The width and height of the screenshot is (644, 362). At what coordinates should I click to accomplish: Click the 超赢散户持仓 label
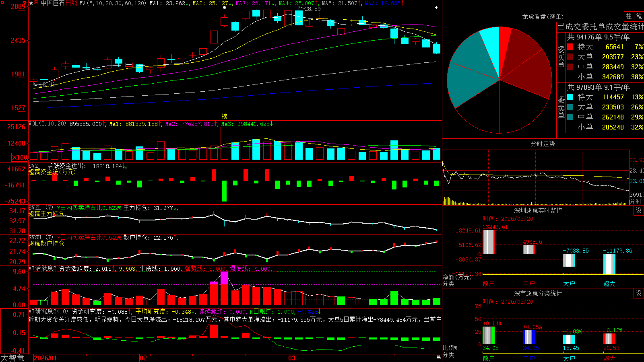(46, 243)
